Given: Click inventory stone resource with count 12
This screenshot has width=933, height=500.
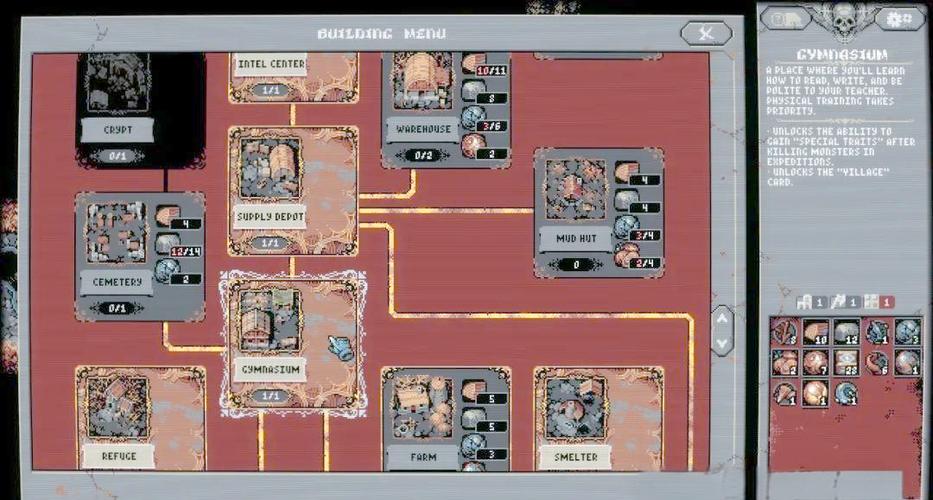Looking at the screenshot, I should [x=846, y=332].
